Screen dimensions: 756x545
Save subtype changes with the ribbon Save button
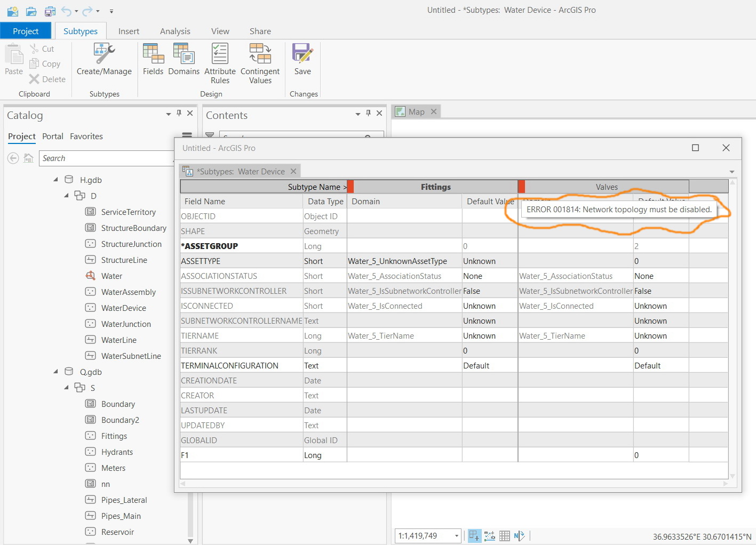point(303,60)
